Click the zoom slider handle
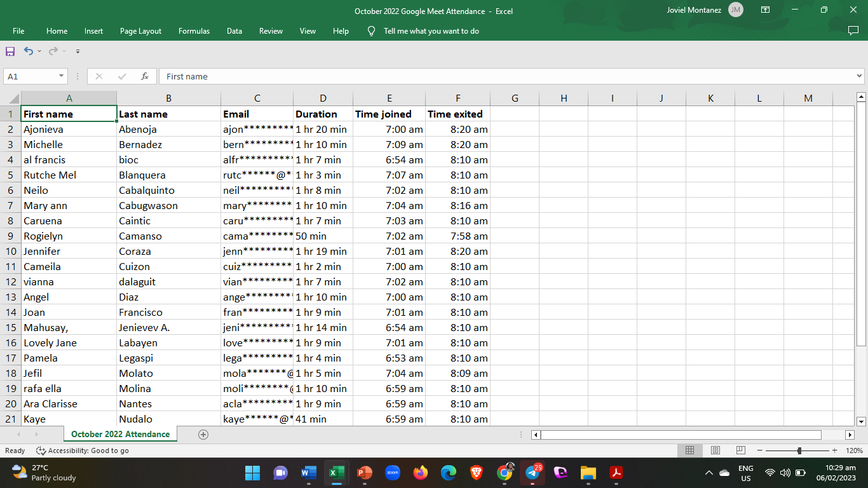The width and height of the screenshot is (868, 488). tap(799, 451)
